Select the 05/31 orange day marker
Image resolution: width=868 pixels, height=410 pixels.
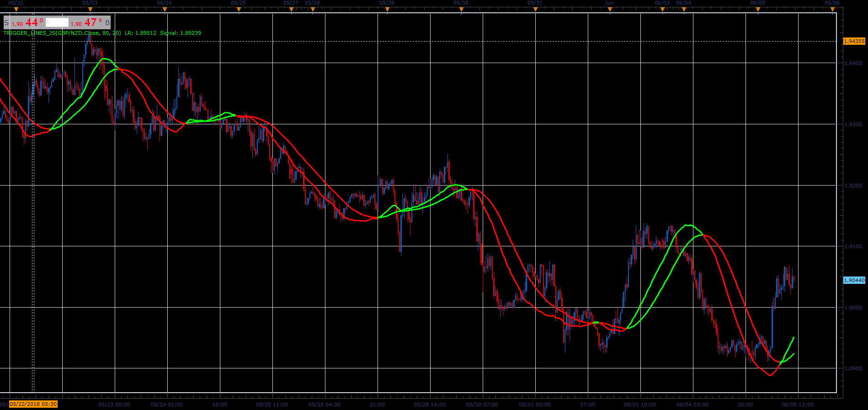(x=535, y=9)
